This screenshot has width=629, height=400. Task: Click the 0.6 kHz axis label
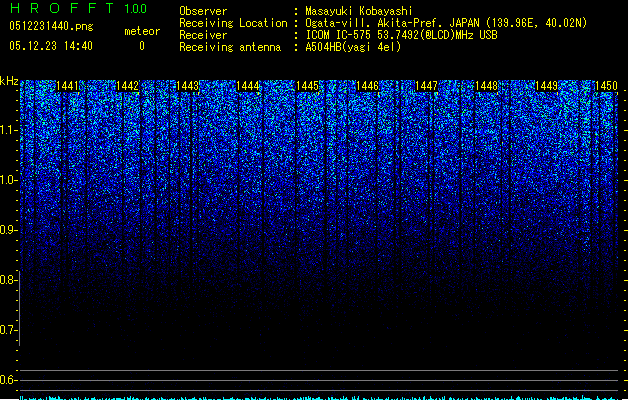click(8, 380)
